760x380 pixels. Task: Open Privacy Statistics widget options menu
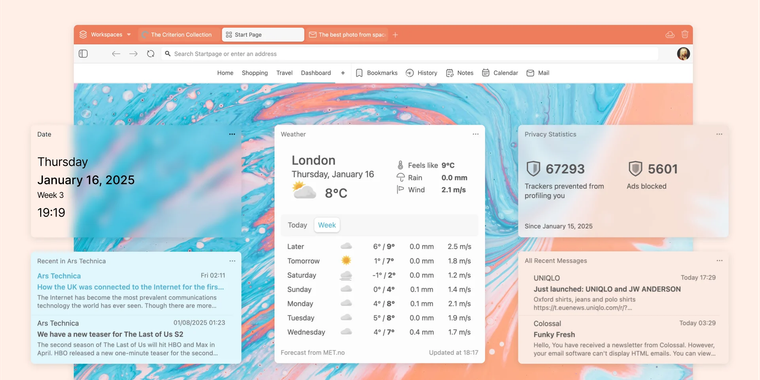719,134
